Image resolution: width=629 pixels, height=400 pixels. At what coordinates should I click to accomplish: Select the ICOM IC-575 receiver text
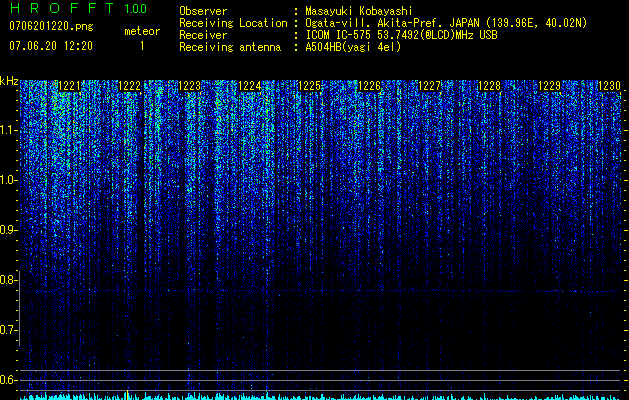tap(401, 35)
